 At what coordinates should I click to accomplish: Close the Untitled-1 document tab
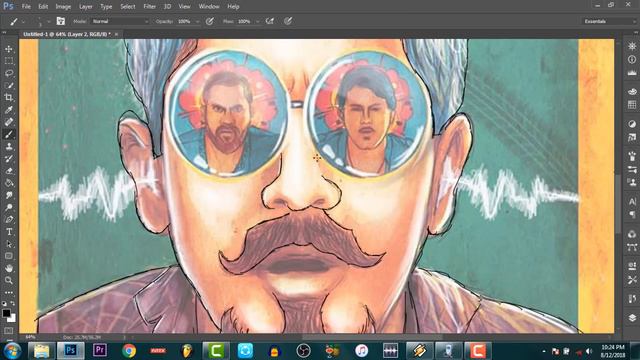pos(116,34)
